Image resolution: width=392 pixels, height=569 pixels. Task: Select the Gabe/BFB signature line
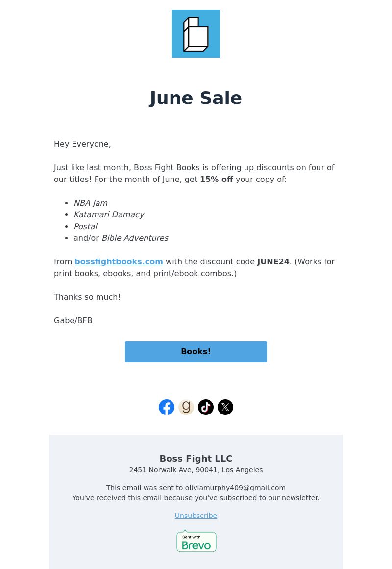(x=73, y=320)
